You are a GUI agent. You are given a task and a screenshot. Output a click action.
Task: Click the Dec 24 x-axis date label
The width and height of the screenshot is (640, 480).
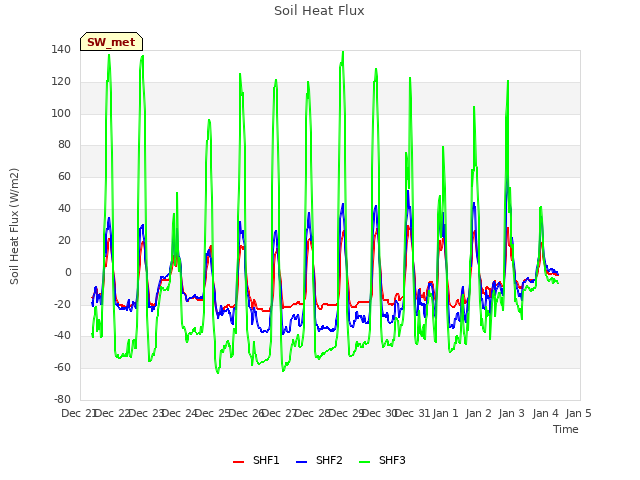pos(179,413)
